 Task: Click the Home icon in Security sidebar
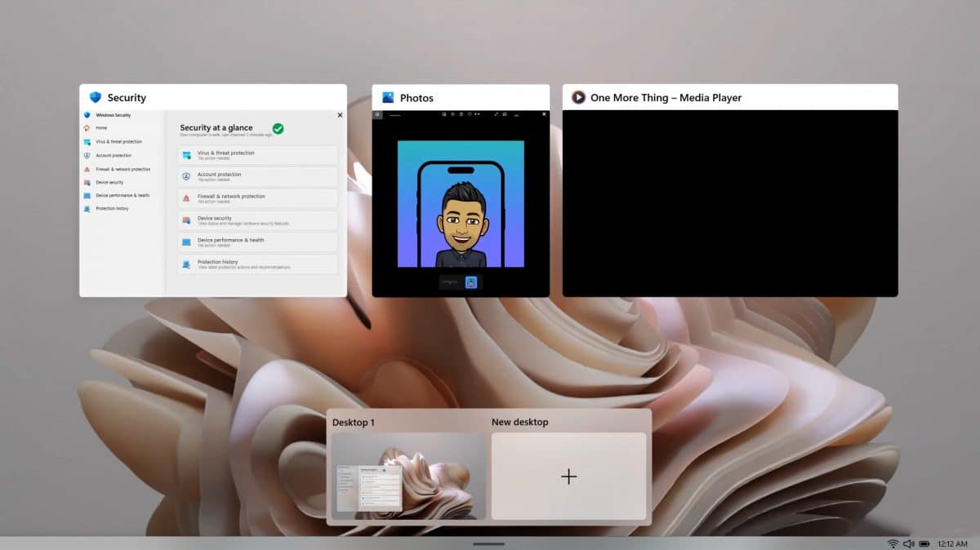(87, 128)
